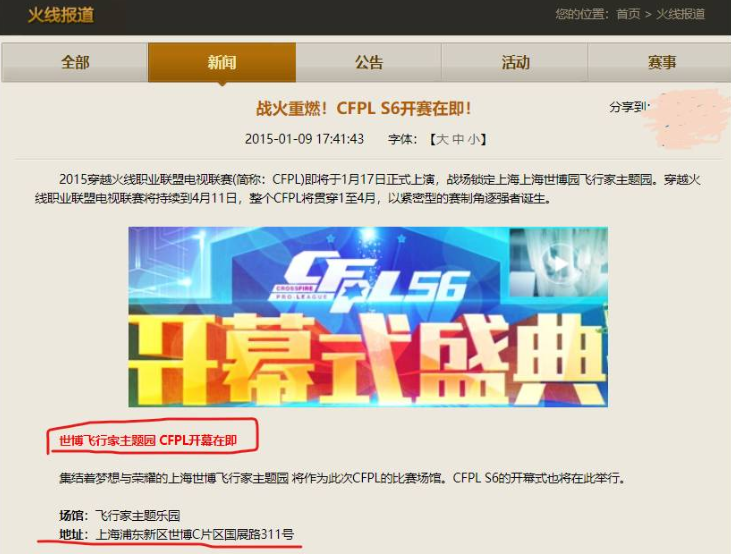This screenshot has height=554, width=731.
Task: Click the CFPL S6 logo in banner
Action: [368, 280]
